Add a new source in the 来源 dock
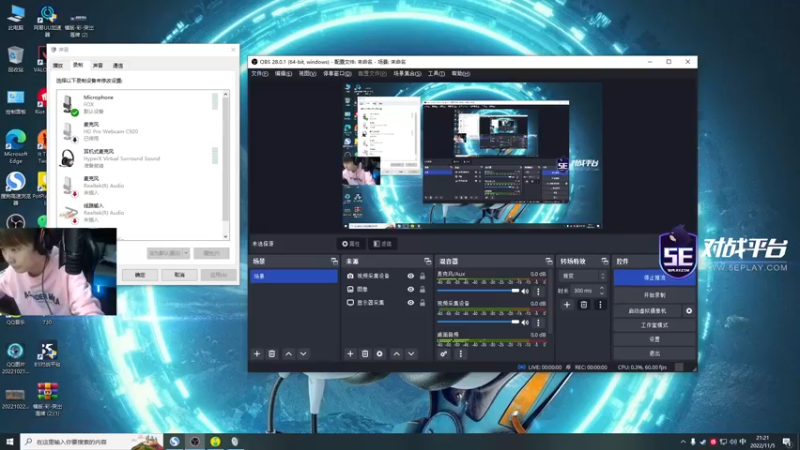800x450 pixels. click(350, 354)
